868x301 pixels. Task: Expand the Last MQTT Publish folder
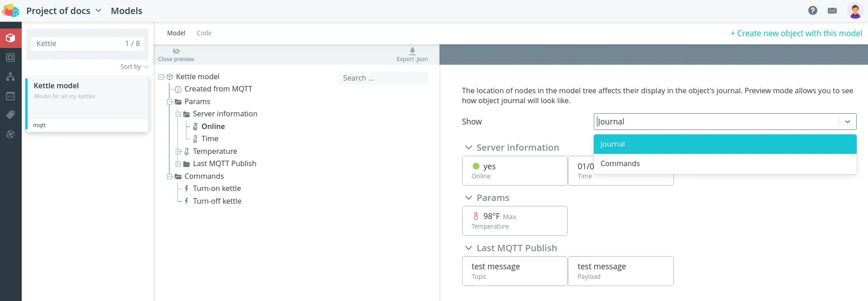pos(178,164)
